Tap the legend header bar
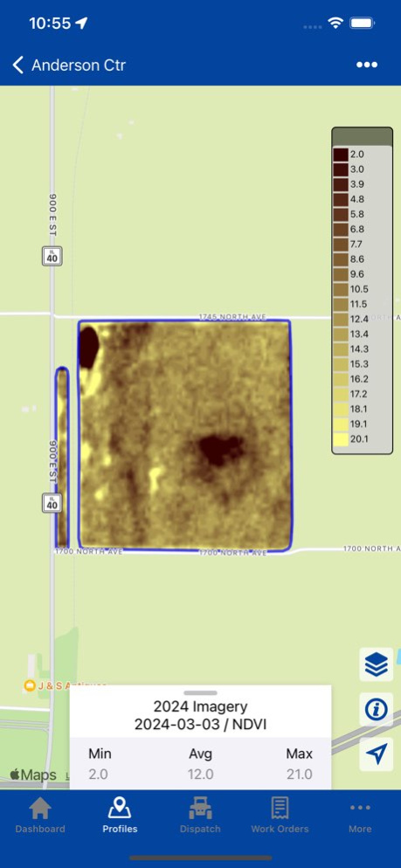Image resolution: width=401 pixels, height=868 pixels. [363, 135]
